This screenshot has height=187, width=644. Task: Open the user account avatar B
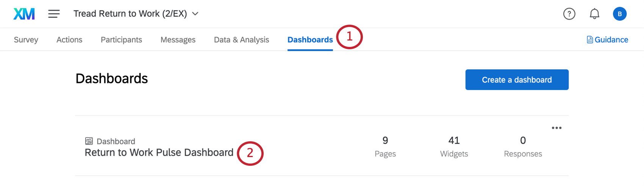[x=619, y=14]
